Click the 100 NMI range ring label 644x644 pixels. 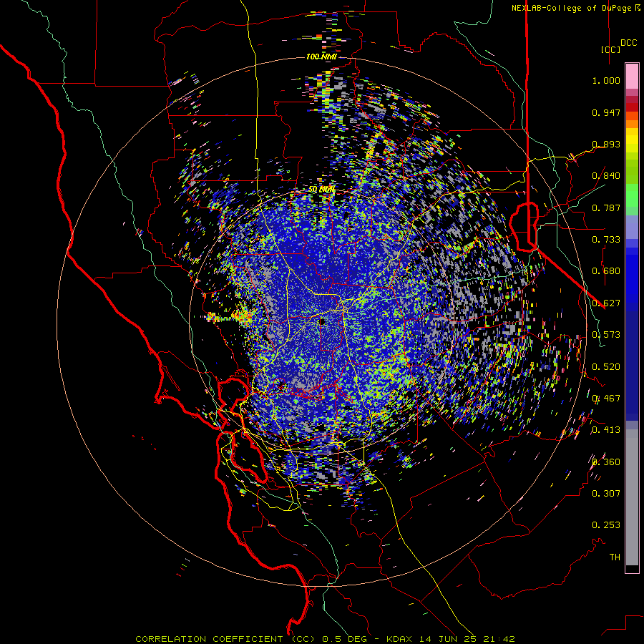point(321,57)
